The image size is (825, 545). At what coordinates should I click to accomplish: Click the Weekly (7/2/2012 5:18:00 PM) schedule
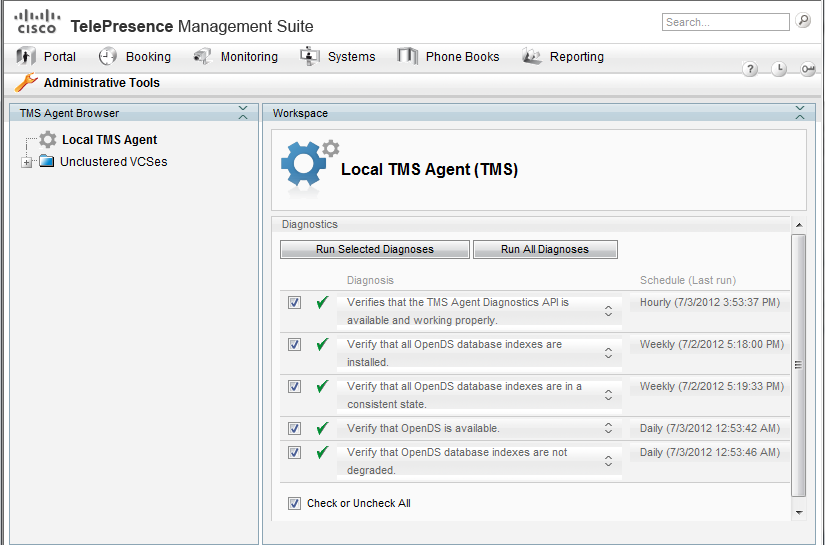(x=712, y=345)
